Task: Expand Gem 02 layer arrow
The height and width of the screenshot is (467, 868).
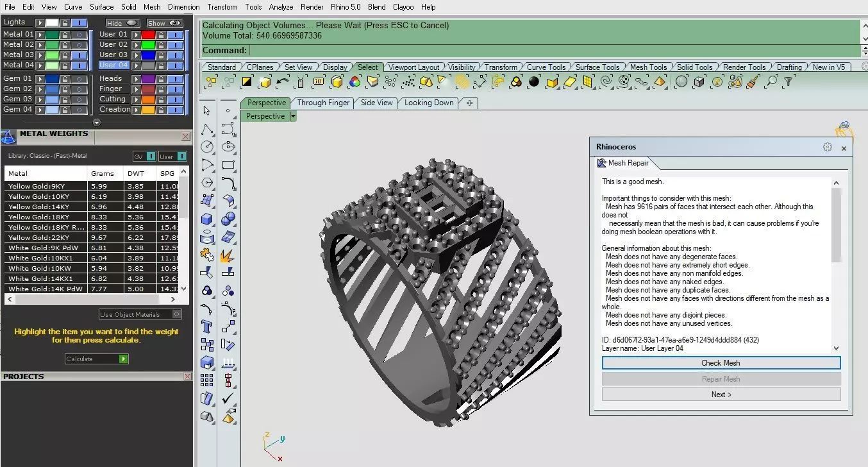Action: coord(40,89)
